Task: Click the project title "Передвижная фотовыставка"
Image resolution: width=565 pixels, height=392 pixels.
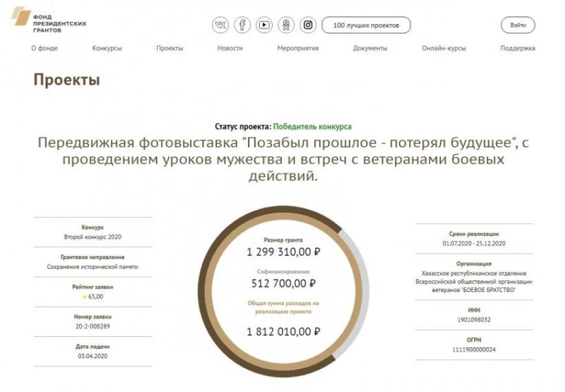Action: coord(282,158)
